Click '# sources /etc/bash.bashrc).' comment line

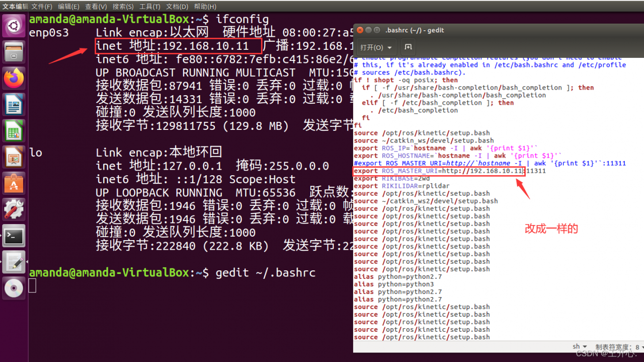[x=410, y=73]
